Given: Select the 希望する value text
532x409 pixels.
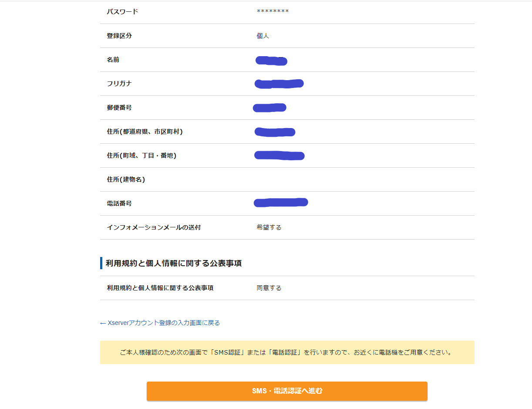Looking at the screenshot, I should tap(269, 227).
